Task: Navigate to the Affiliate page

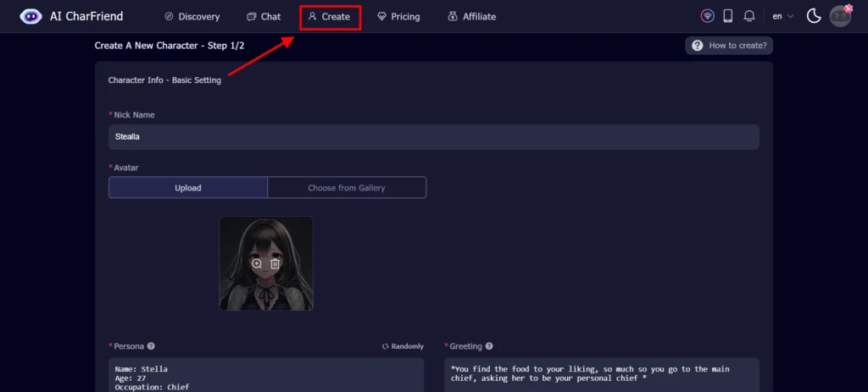Action: pos(471,16)
